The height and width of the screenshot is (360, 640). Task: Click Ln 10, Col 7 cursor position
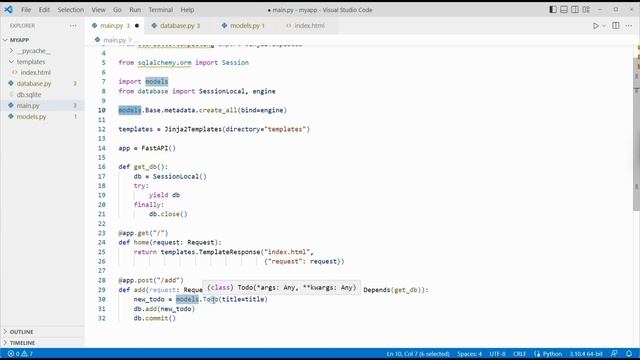(418, 354)
